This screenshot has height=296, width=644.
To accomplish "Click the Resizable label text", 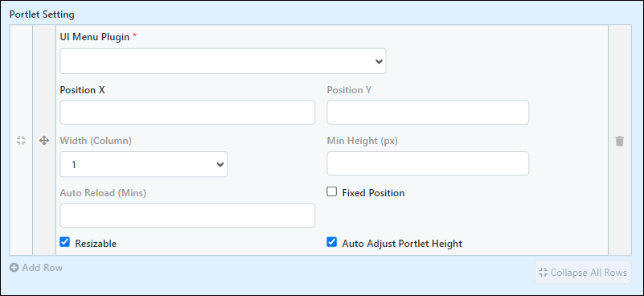I will pos(96,244).
